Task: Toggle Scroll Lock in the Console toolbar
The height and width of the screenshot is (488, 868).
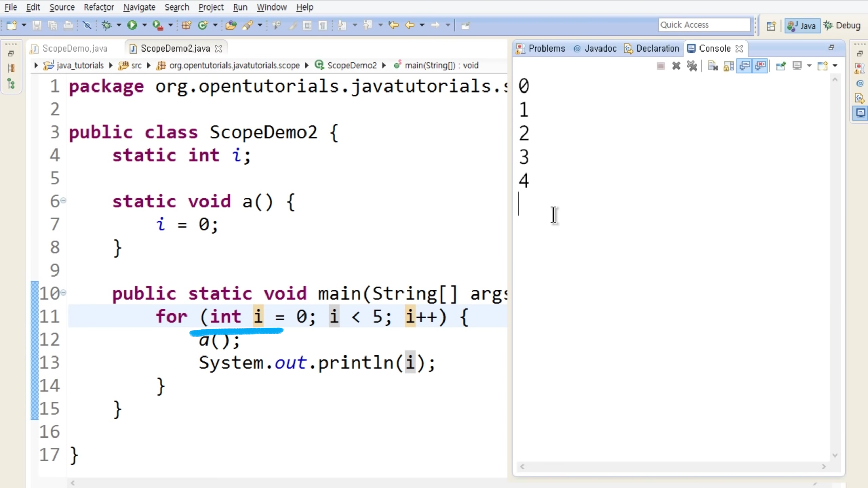Action: 729,66
